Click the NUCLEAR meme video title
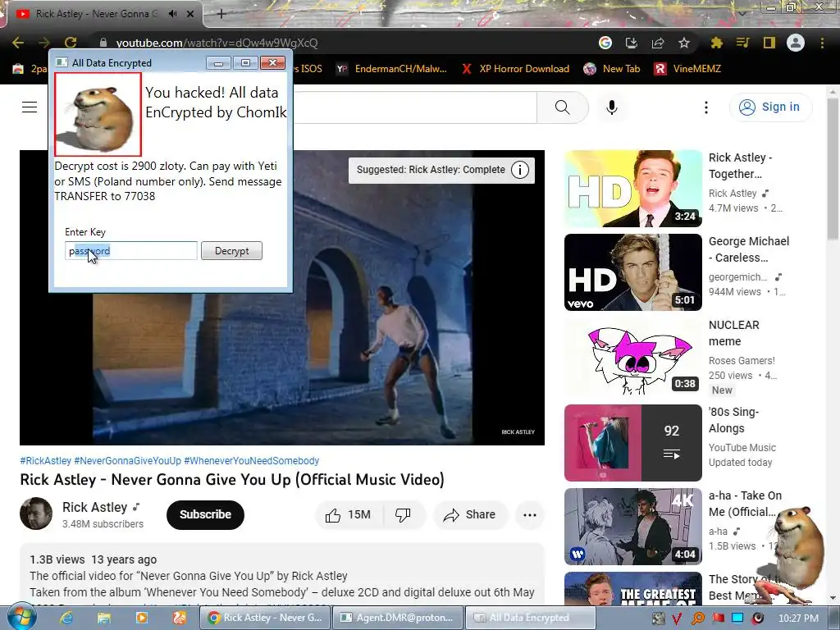Image resolution: width=840 pixels, height=630 pixels. coord(733,333)
